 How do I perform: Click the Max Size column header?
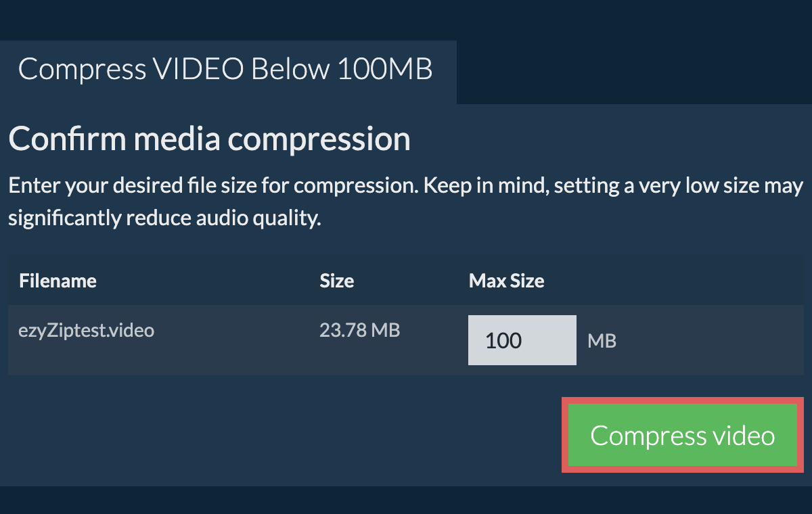pyautogui.click(x=506, y=280)
